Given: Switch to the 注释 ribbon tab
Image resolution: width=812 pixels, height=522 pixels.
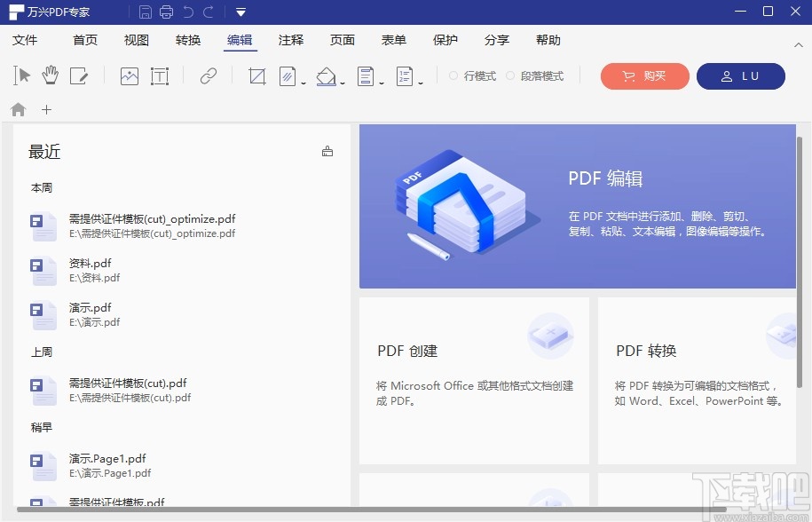Looking at the screenshot, I should 290,39.
